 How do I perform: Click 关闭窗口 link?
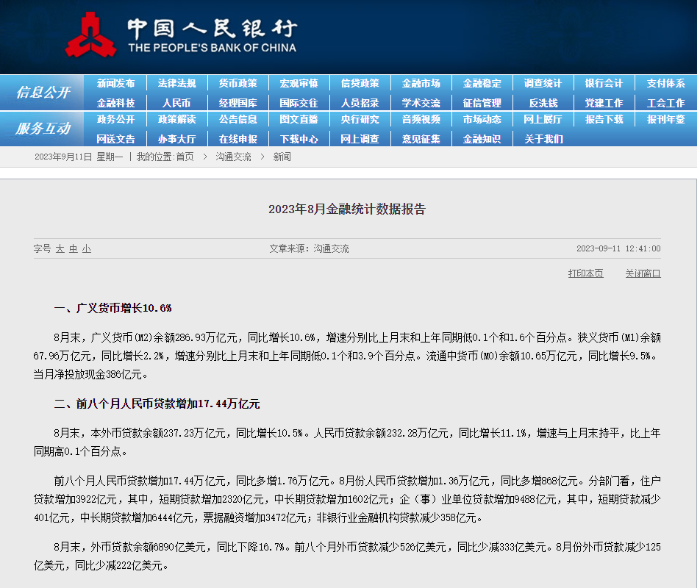[643, 273]
